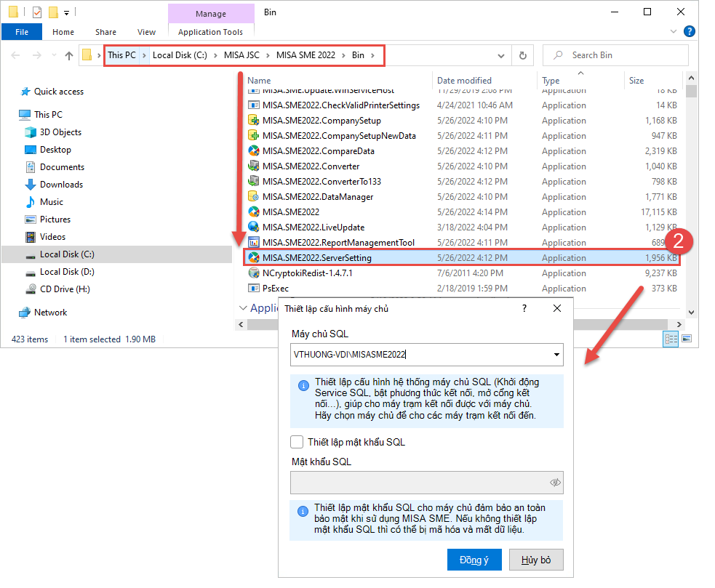This screenshot has width=715, height=588.
Task: Click the MISA.SME2022 application icon
Action: click(254, 212)
